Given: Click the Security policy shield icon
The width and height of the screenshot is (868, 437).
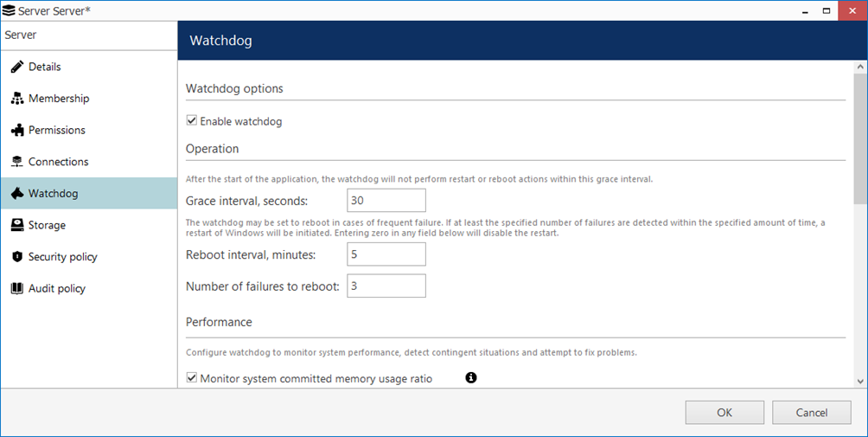Looking at the screenshot, I should click(x=16, y=257).
